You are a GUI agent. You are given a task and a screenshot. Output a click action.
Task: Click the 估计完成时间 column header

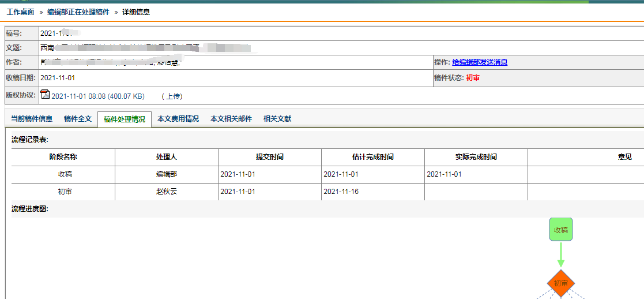click(x=372, y=157)
